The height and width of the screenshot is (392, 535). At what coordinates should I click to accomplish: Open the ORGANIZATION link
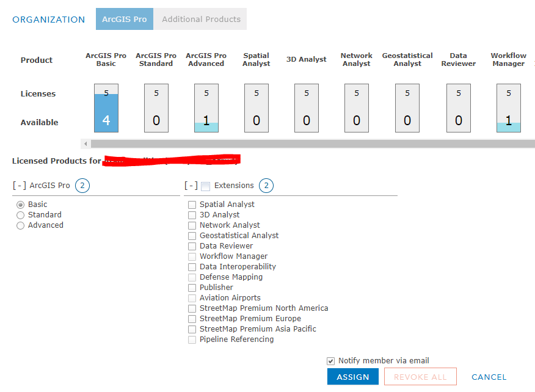[x=48, y=20]
